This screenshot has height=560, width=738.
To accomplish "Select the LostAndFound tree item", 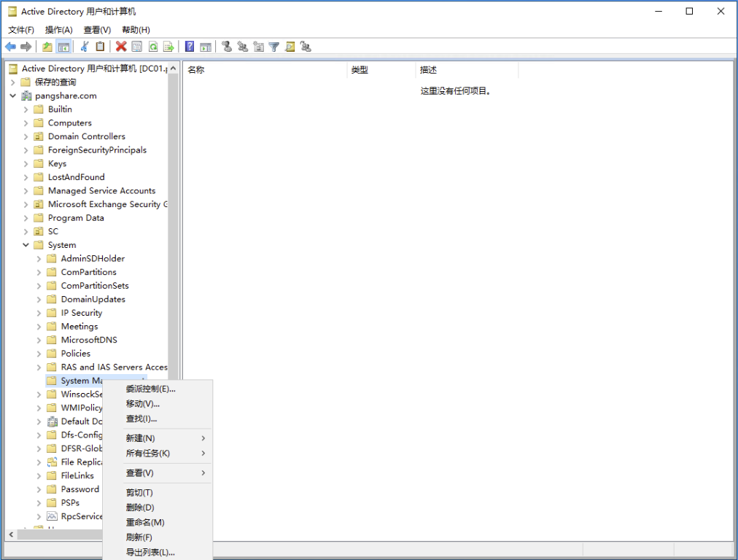I will [x=77, y=177].
